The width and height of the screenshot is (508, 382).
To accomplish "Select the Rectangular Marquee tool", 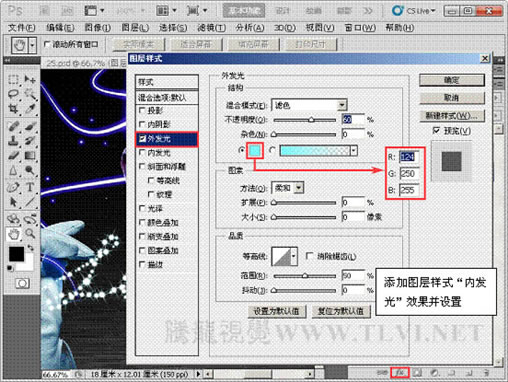I will pos(13,80).
